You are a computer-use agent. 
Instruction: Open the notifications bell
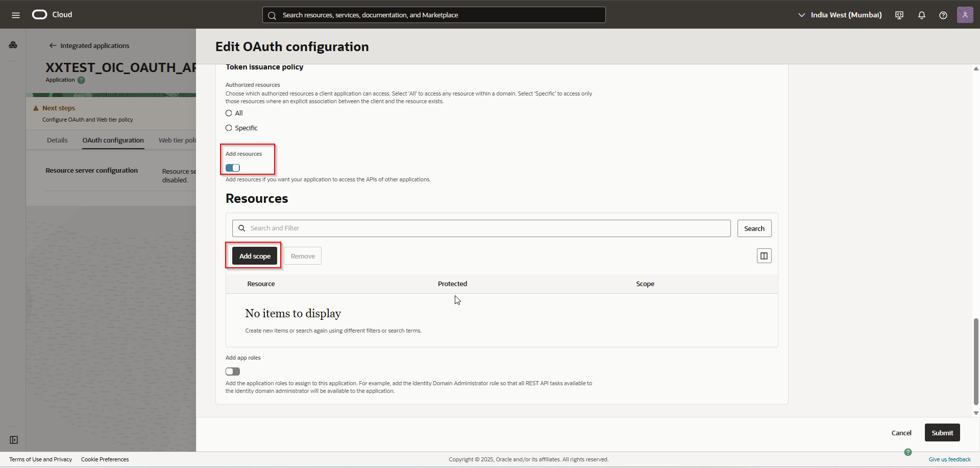click(922, 15)
